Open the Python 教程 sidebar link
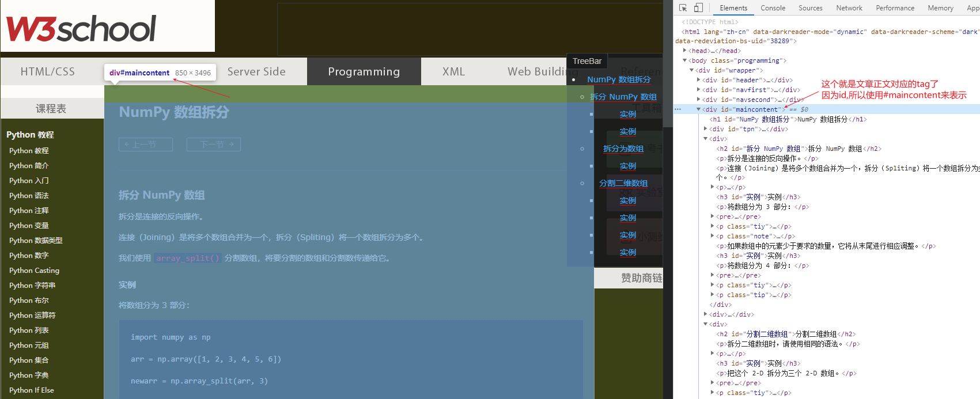Screen dimensions: 980x399 pyautogui.click(x=29, y=151)
